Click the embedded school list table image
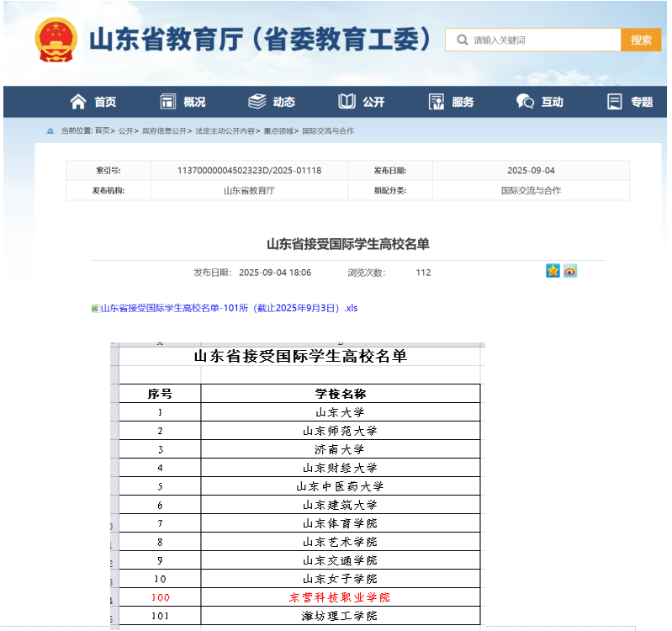The width and height of the screenshot is (672, 631). point(298,485)
